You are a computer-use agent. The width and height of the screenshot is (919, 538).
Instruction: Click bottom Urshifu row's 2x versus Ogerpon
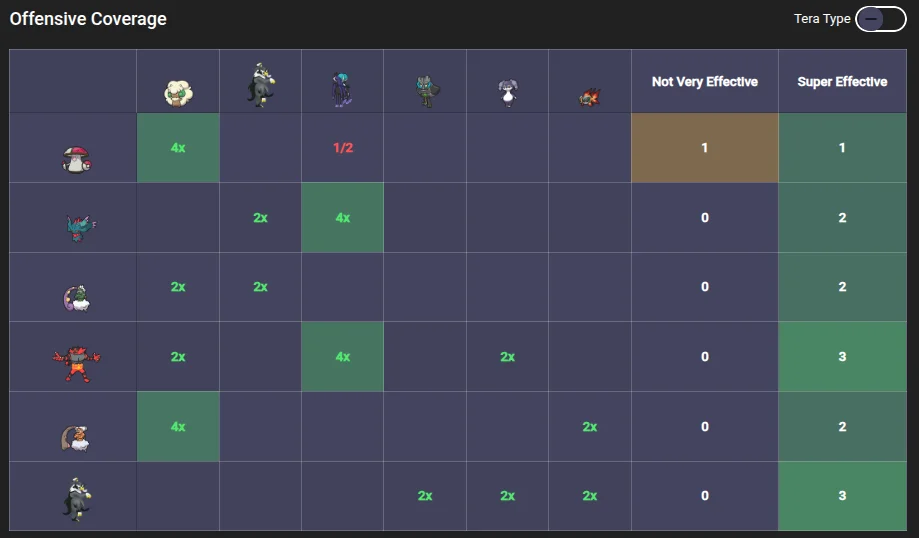(x=425, y=496)
